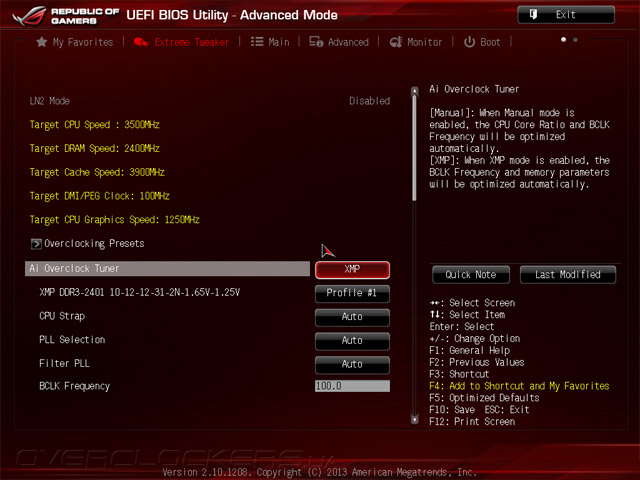Click the PLL Selection label

72,340
